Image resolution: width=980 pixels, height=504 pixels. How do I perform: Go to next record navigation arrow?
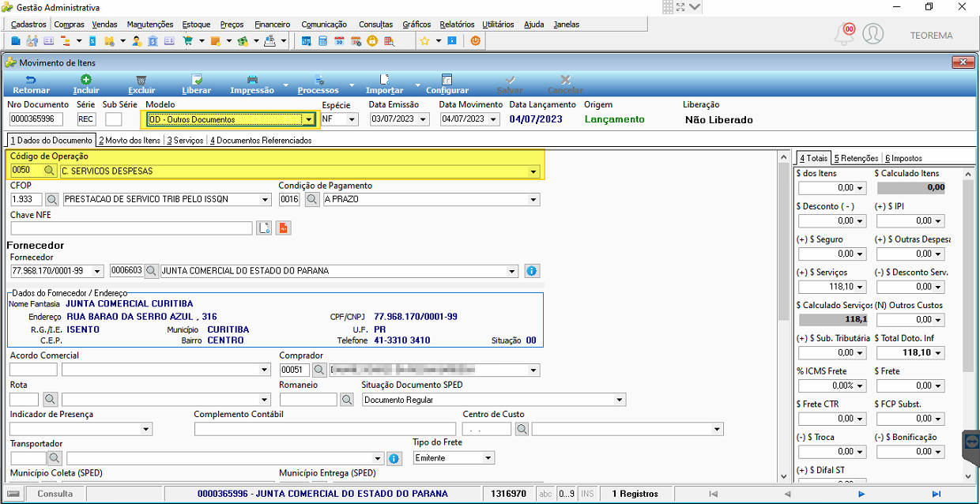coord(861,494)
